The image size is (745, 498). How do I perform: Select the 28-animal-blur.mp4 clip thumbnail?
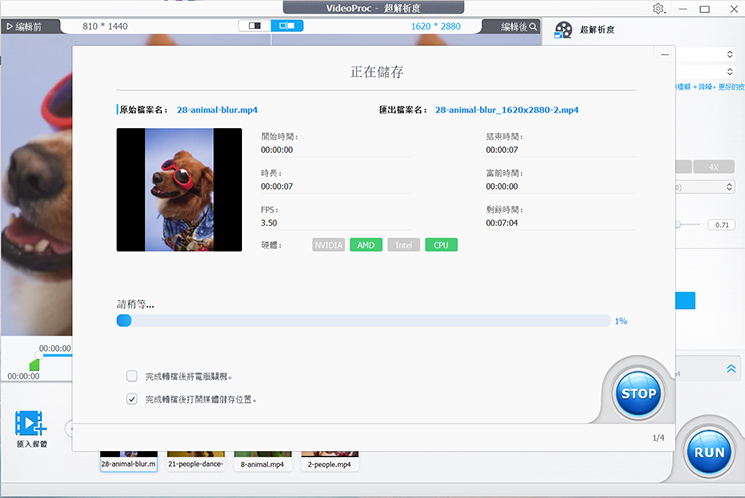click(129, 461)
